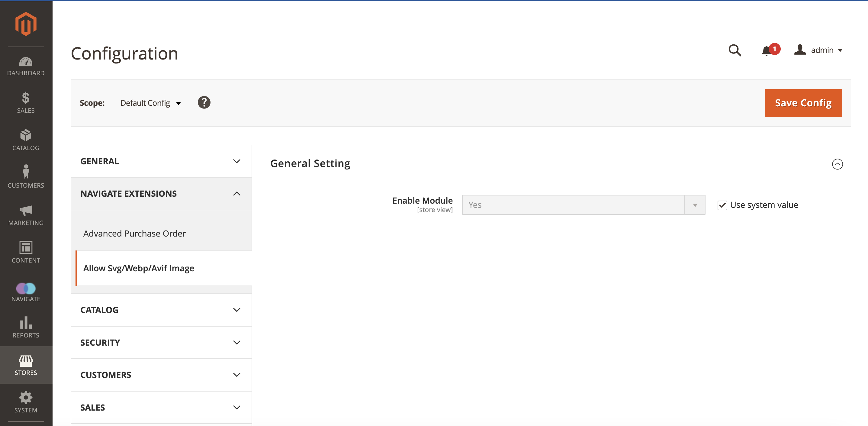Image resolution: width=868 pixels, height=426 pixels.
Task: Select Allow Svg/Webp/Avif Image item
Action: point(139,268)
